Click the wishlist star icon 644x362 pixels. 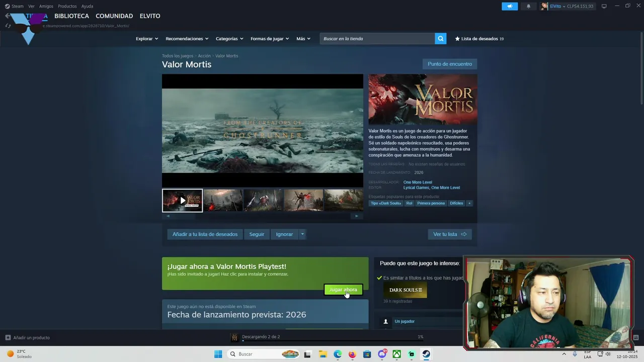click(x=457, y=39)
